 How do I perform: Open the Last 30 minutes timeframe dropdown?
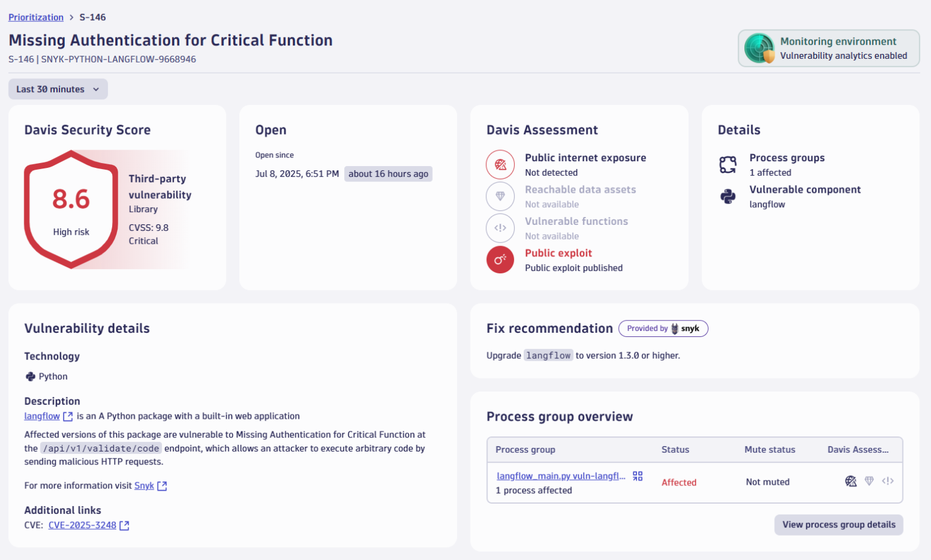(58, 88)
